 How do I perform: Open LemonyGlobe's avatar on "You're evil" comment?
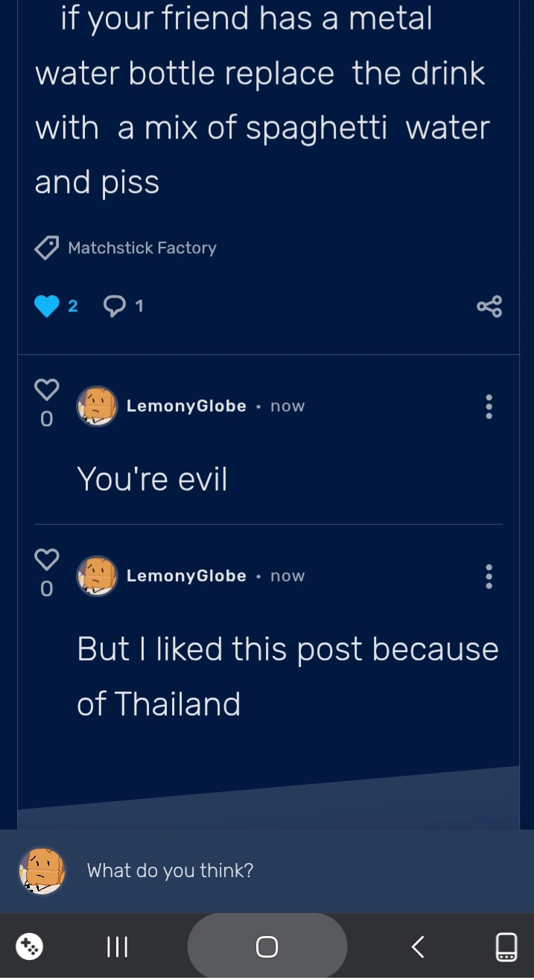tap(98, 406)
